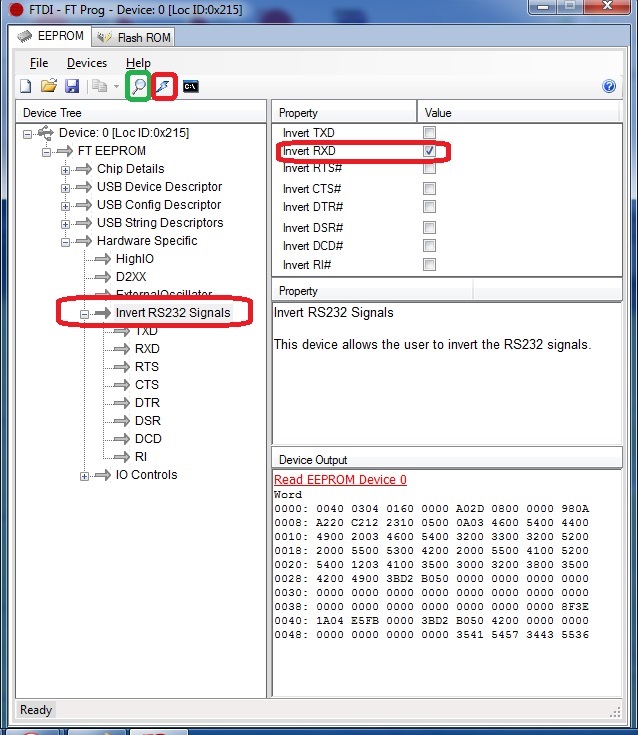
Task: Select the RTS tree item
Action: 147,367
